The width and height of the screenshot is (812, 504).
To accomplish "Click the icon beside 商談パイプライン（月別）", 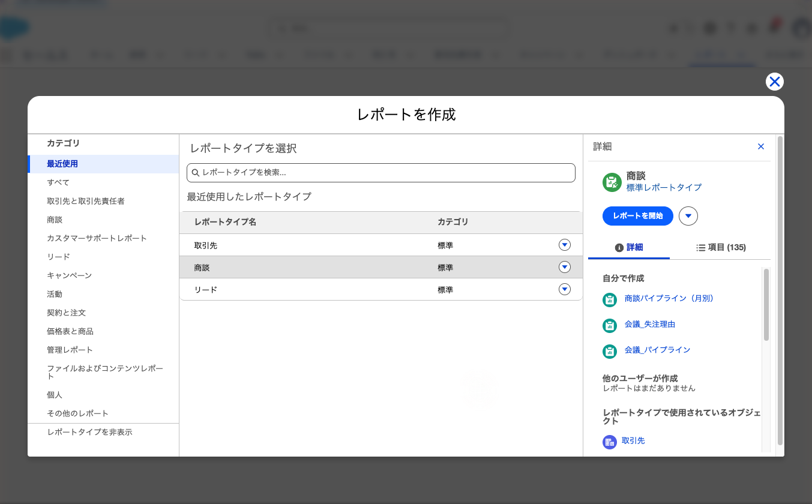I will click(x=610, y=299).
